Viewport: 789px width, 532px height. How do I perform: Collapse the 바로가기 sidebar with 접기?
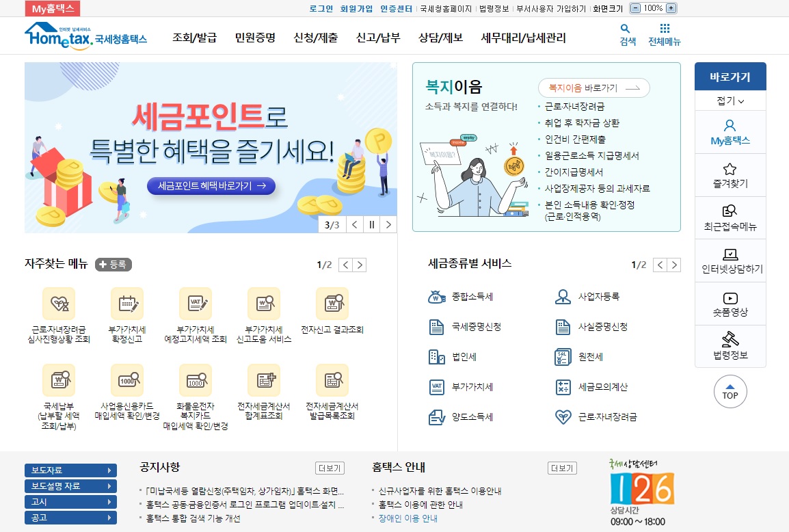730,101
